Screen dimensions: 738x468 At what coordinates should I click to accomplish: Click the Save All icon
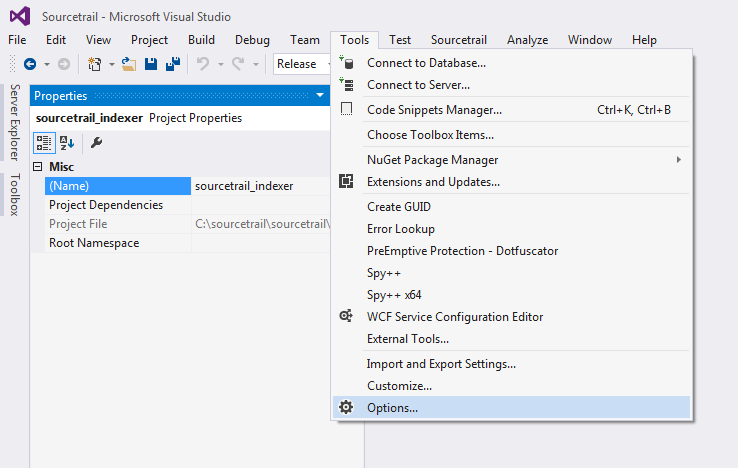[x=173, y=64]
